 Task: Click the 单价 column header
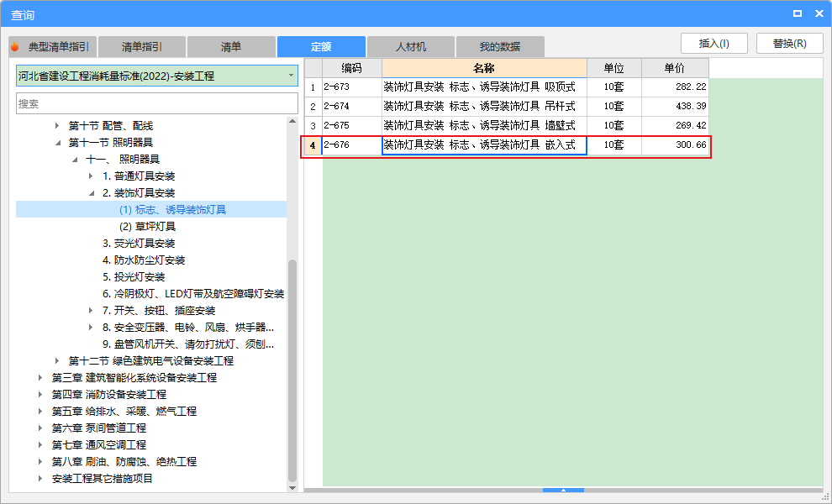(676, 66)
